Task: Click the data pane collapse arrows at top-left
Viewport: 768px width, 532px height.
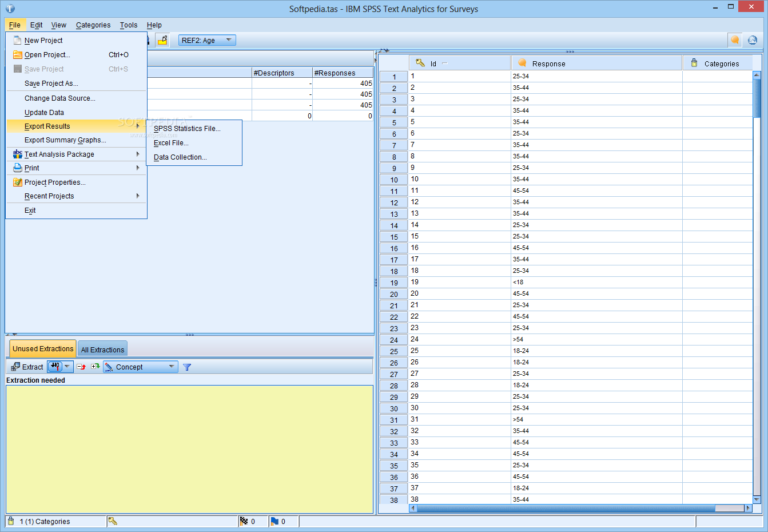Action: point(384,51)
